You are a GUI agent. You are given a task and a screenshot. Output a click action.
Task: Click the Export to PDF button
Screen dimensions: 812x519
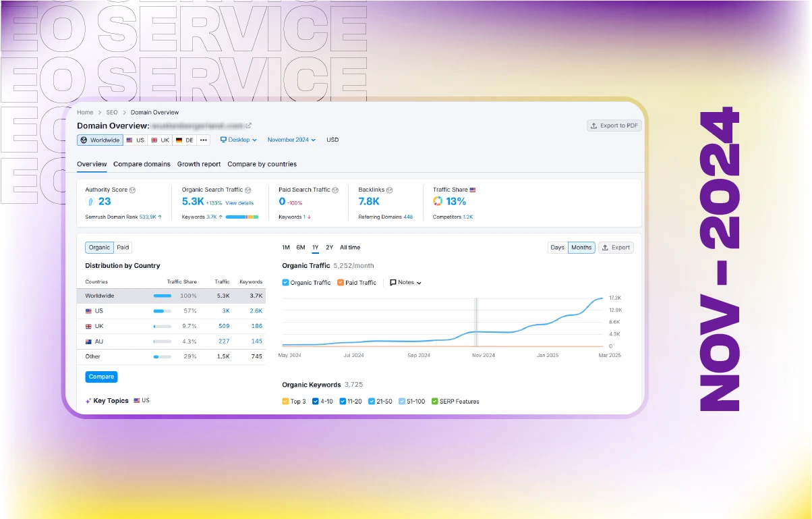614,126
